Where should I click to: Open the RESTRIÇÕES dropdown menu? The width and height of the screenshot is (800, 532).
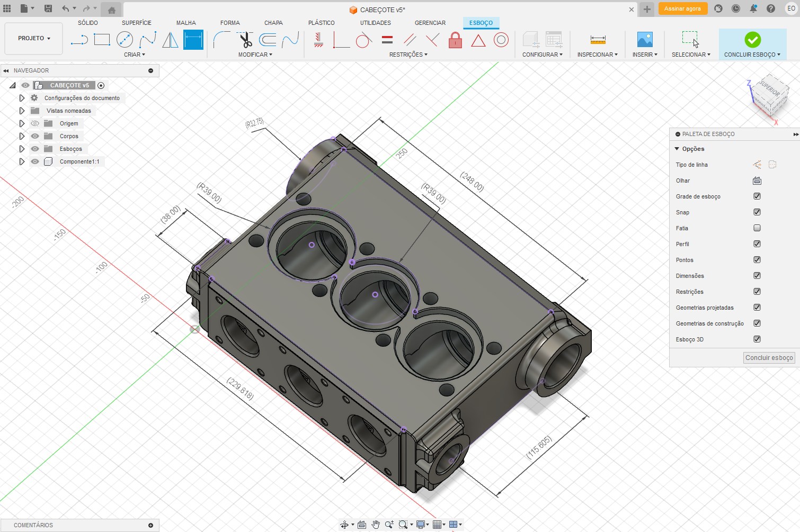tap(408, 55)
